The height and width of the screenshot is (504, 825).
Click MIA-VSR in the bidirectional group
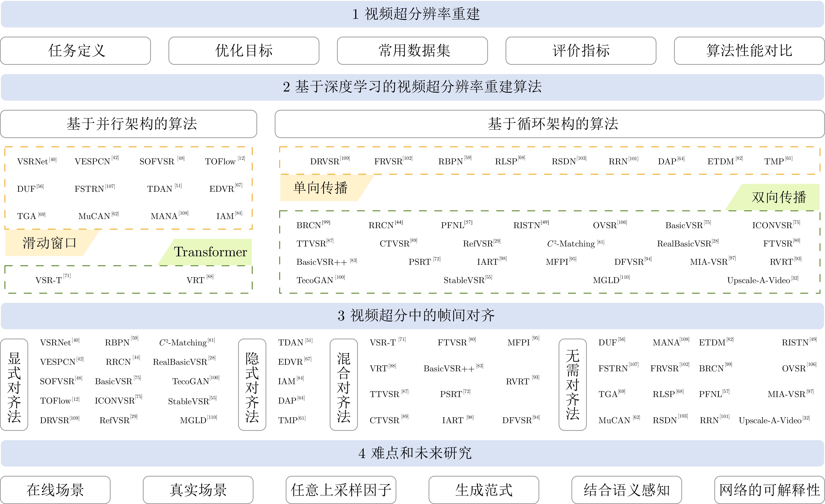713,261
